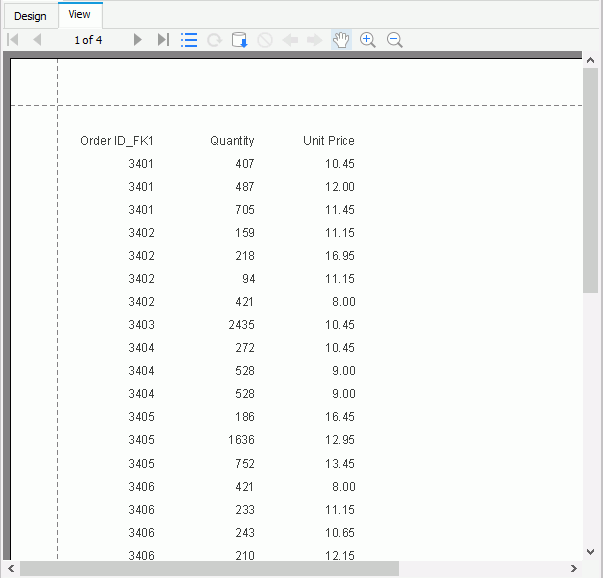Zoom out of the report

(394, 40)
